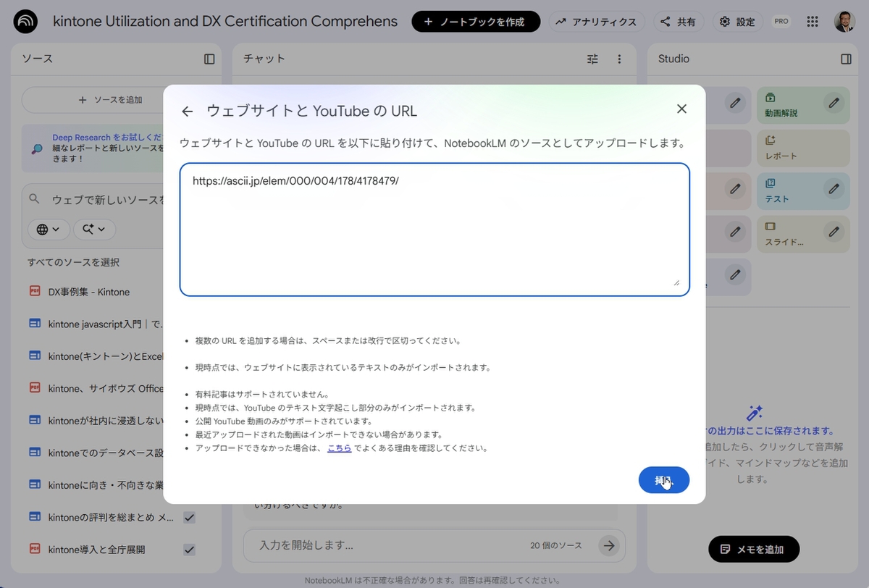Click メモを追加 button

(754, 550)
